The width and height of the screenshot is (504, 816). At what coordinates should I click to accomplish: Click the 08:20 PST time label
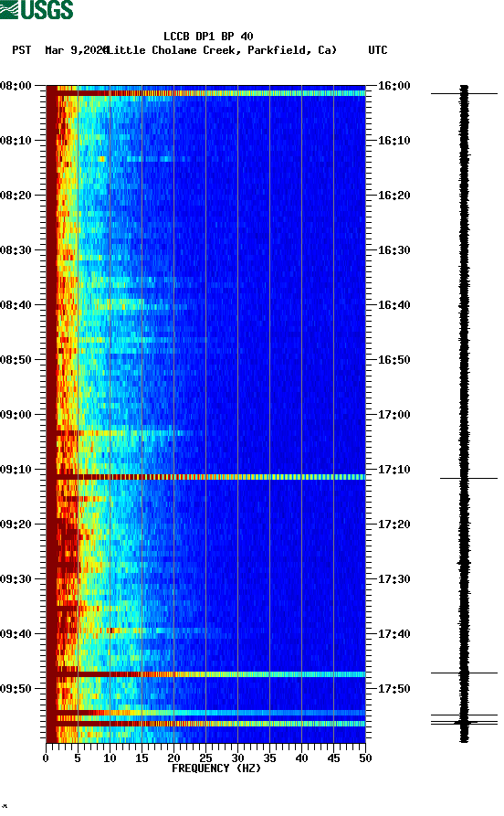tap(16, 196)
